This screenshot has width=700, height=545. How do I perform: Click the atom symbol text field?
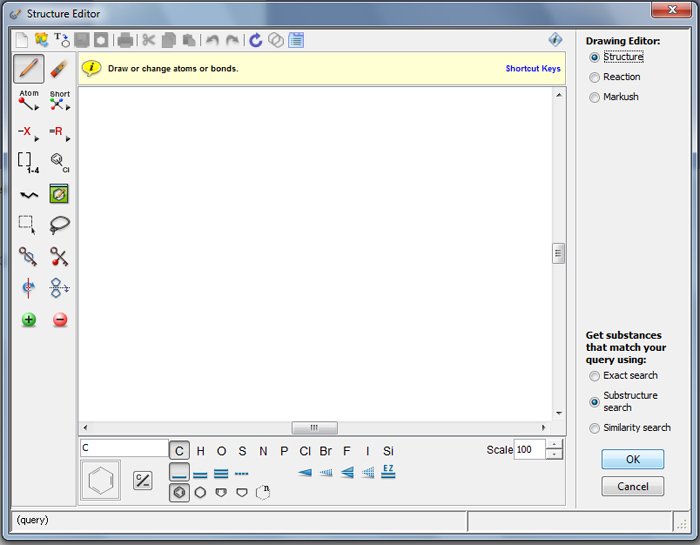[125, 448]
